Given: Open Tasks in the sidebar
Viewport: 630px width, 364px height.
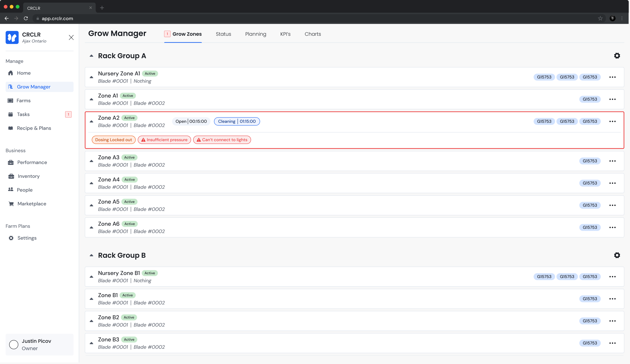Looking at the screenshot, I should click(23, 114).
